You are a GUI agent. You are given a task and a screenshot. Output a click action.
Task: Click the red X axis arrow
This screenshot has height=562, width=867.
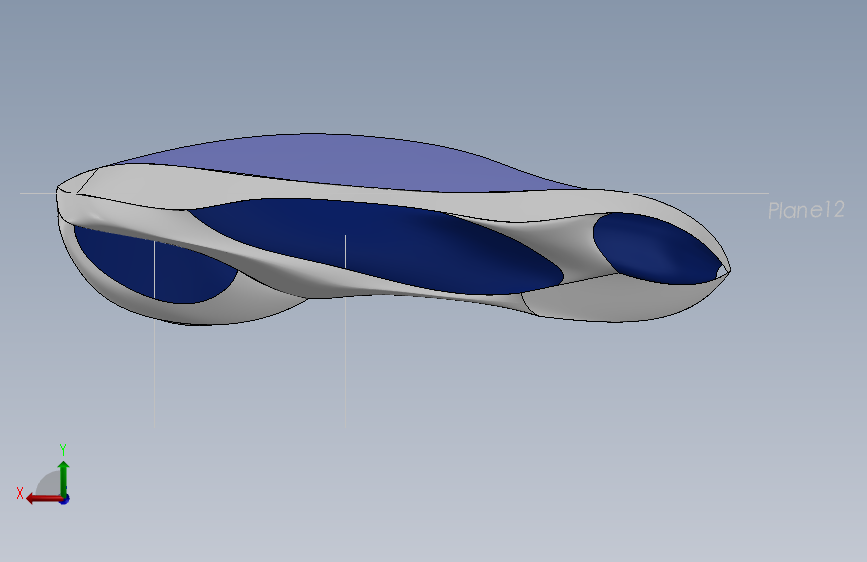tap(44, 499)
